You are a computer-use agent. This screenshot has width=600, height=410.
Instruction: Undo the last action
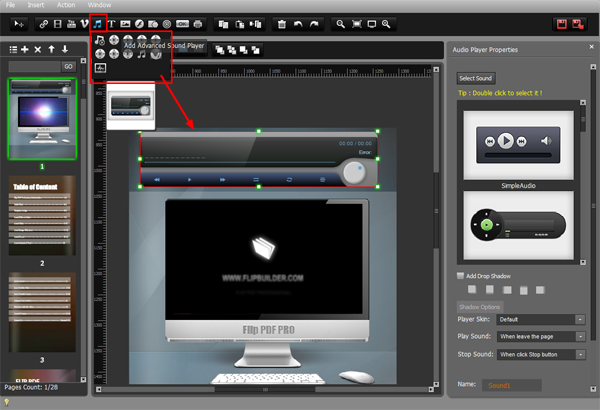(x=298, y=24)
